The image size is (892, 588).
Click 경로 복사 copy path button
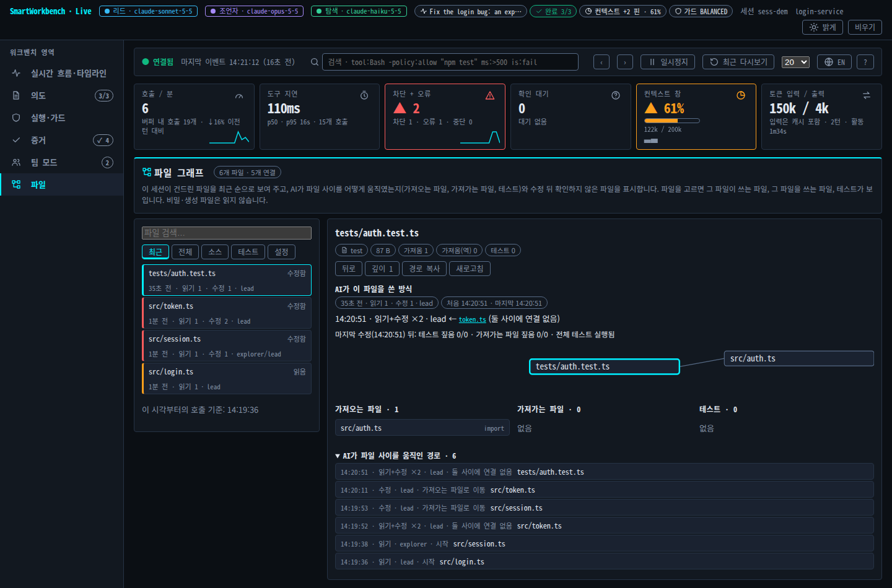[424, 269]
